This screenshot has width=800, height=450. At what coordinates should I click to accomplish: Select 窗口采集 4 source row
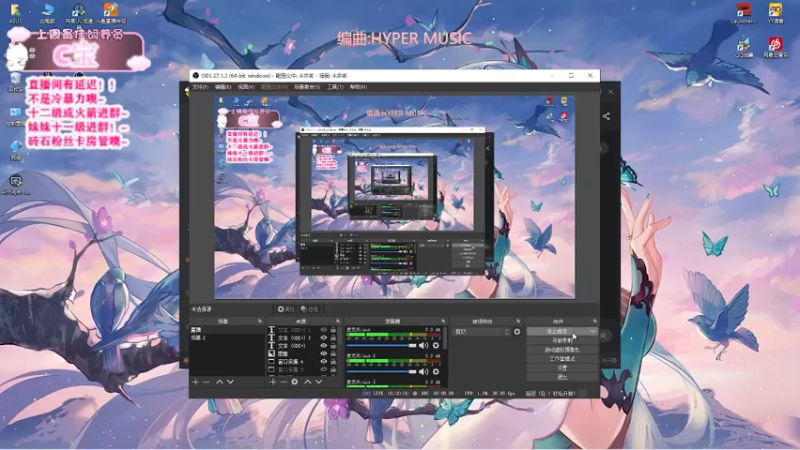[x=302, y=361]
